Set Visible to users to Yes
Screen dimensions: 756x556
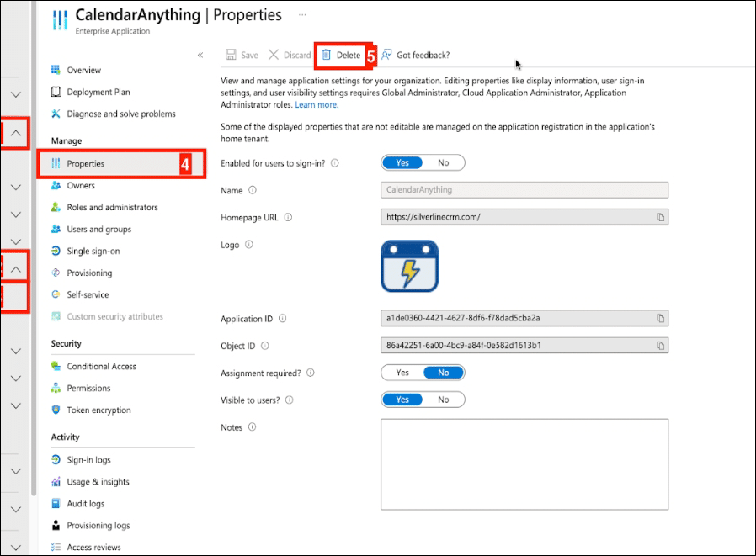[x=402, y=400]
